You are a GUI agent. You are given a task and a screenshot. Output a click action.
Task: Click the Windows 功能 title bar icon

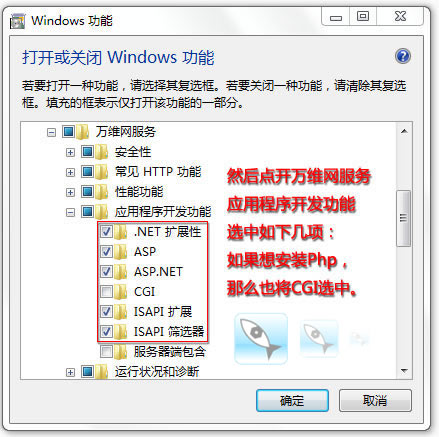17,22
